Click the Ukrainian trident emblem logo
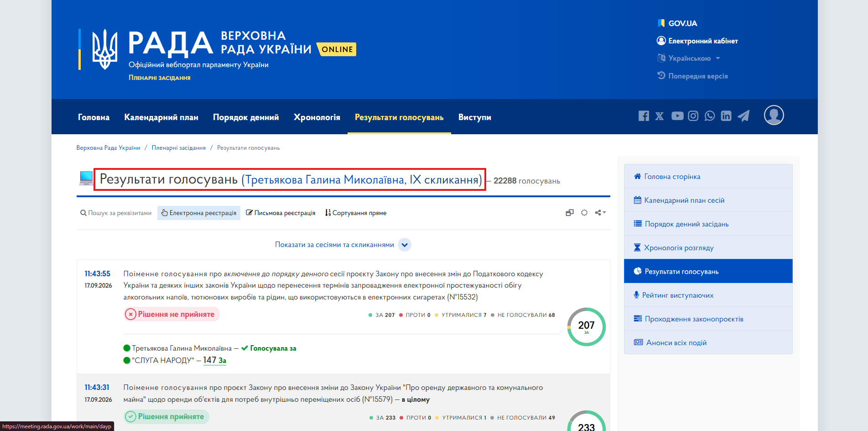The width and height of the screenshot is (868, 431). (105, 49)
